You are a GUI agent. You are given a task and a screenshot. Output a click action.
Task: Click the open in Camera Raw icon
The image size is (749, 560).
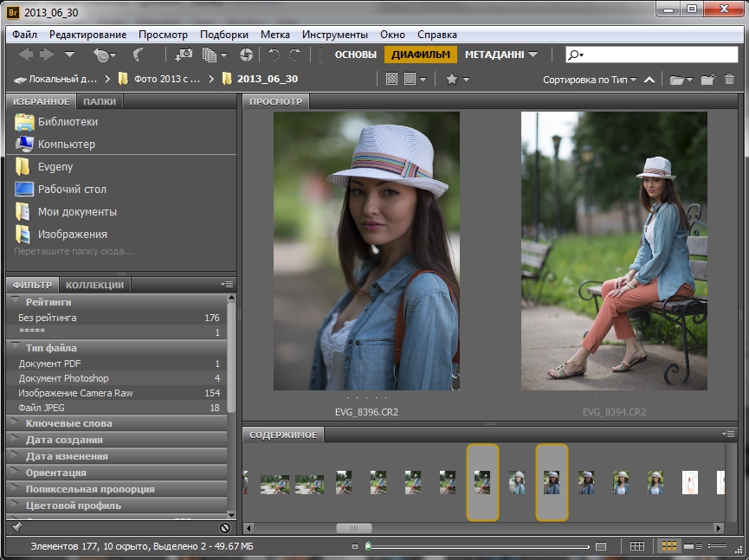[x=247, y=55]
